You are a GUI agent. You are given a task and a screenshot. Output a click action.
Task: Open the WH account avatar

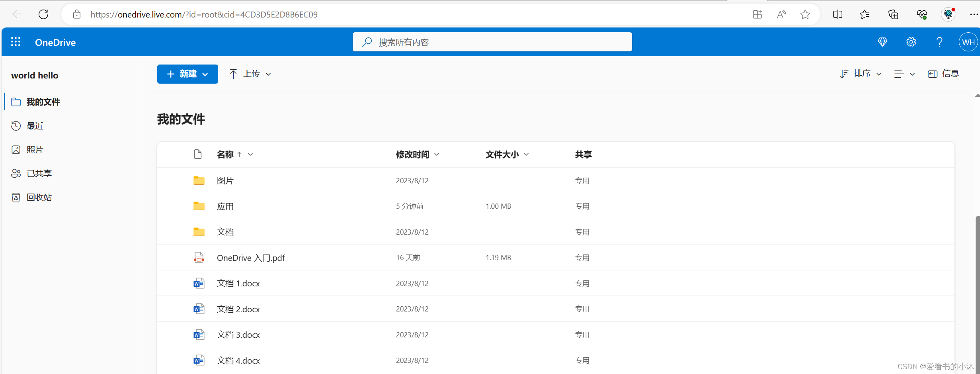click(x=968, y=42)
